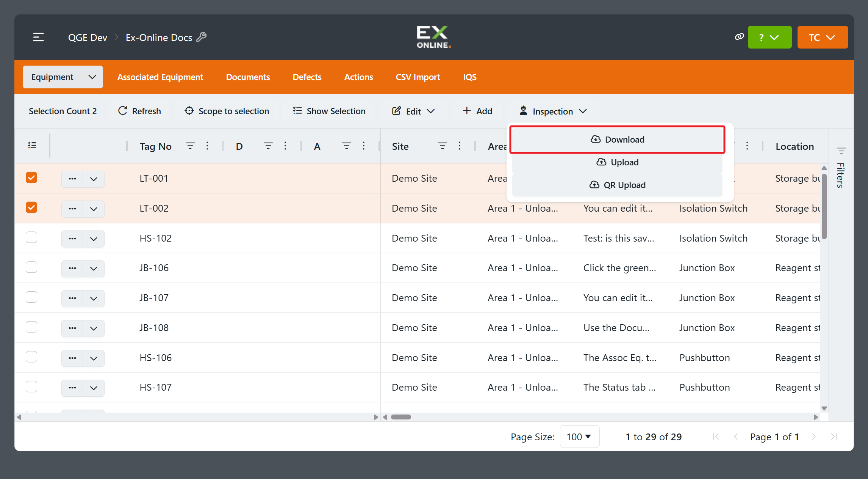Open the Site column options menu
Viewport: 868px width, 479px height.
click(460, 146)
